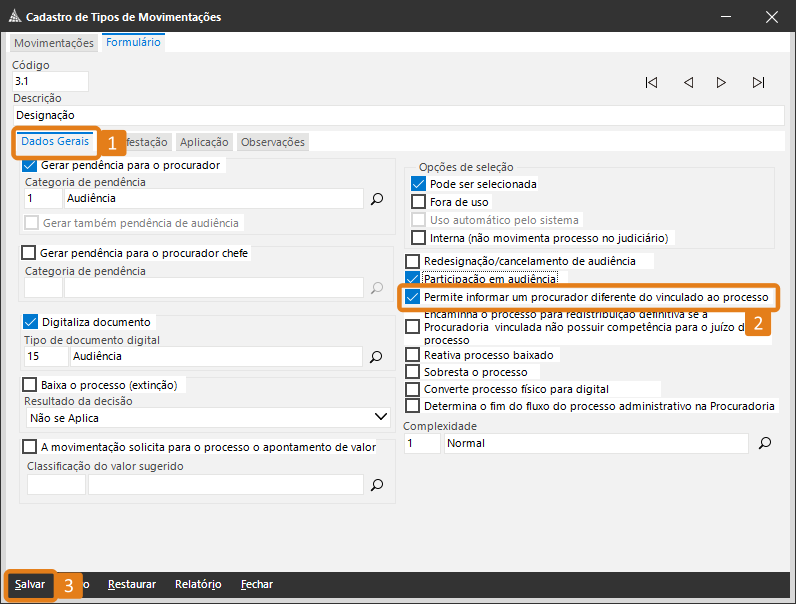Click magnifier next to Complexidade Normal

[x=763, y=443]
